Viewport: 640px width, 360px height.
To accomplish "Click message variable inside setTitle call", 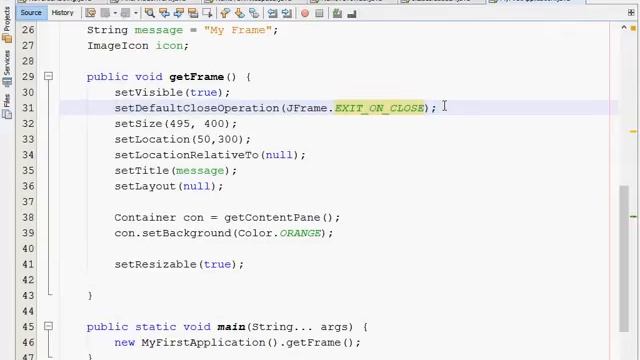I will pyautogui.click(x=200, y=171).
